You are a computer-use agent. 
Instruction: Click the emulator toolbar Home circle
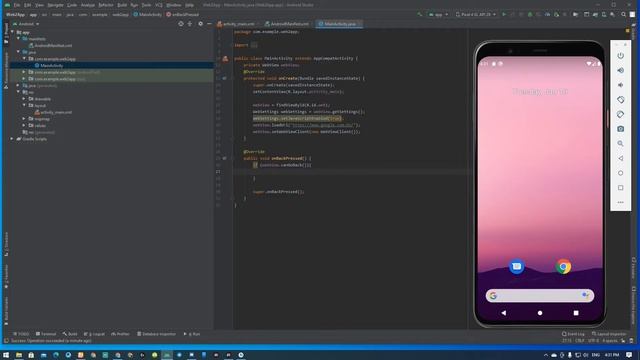tap(620, 173)
